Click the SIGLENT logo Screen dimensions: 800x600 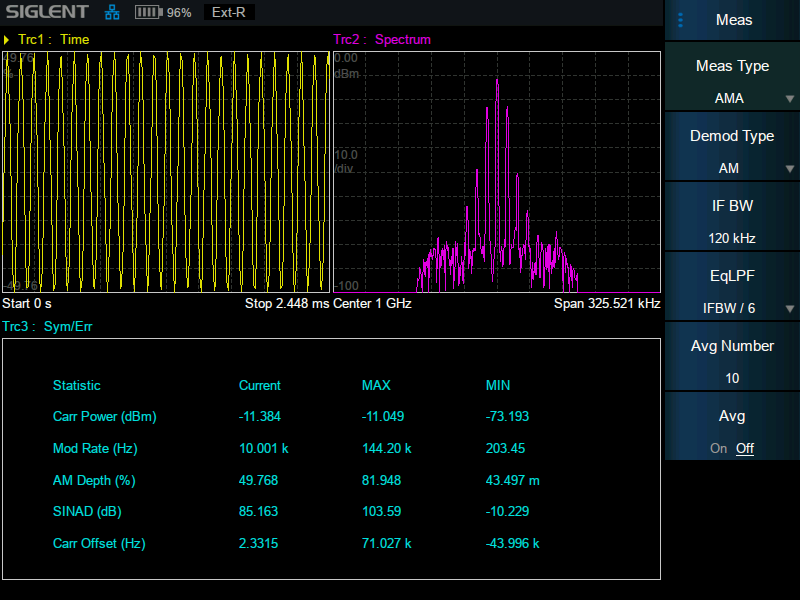(x=47, y=13)
